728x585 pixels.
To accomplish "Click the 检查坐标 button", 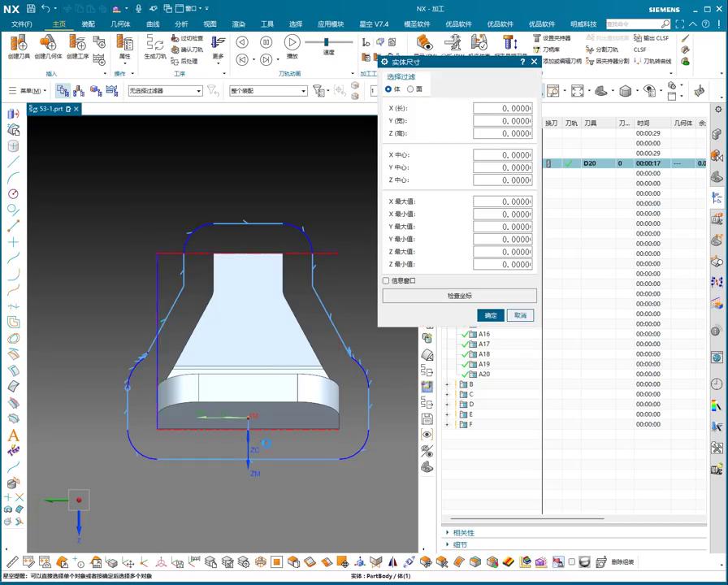I will (459, 297).
